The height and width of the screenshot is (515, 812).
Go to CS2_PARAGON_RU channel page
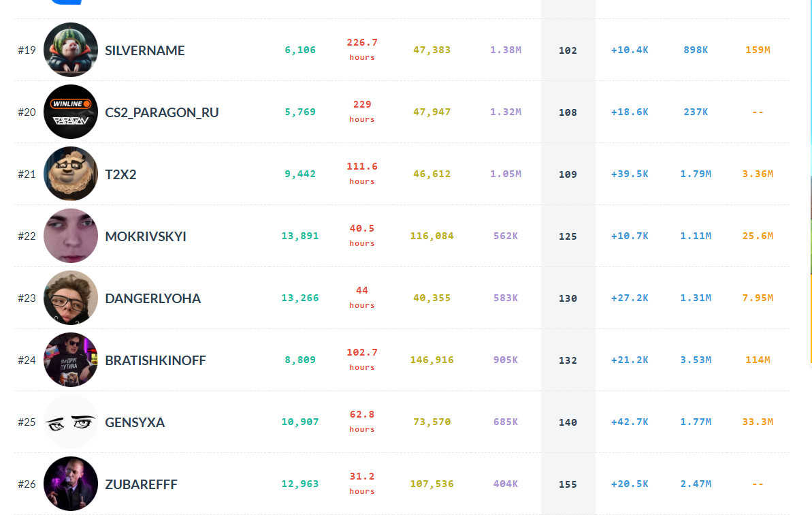pyautogui.click(x=161, y=112)
